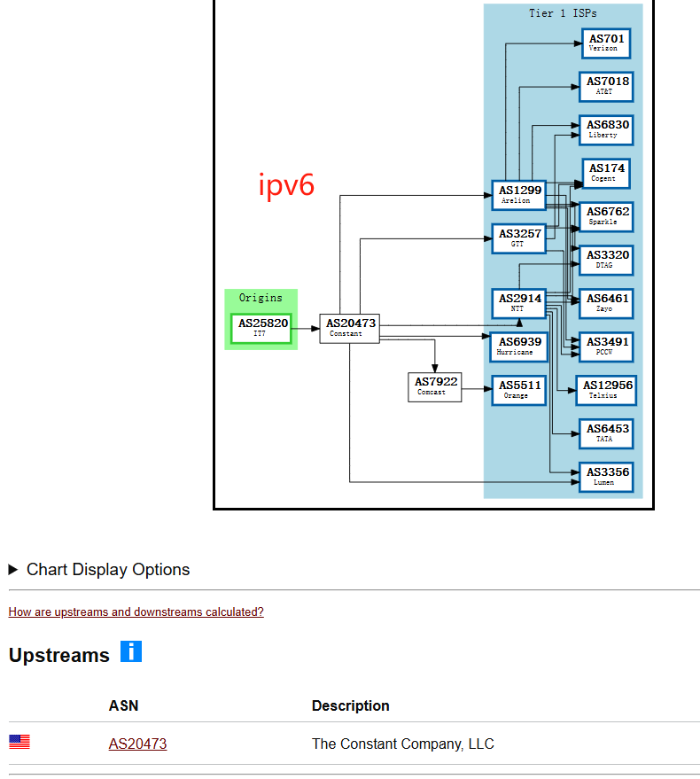Screen dimensions: 700x779
Task: Click the AS12956 Telxius node
Action: [x=607, y=391]
